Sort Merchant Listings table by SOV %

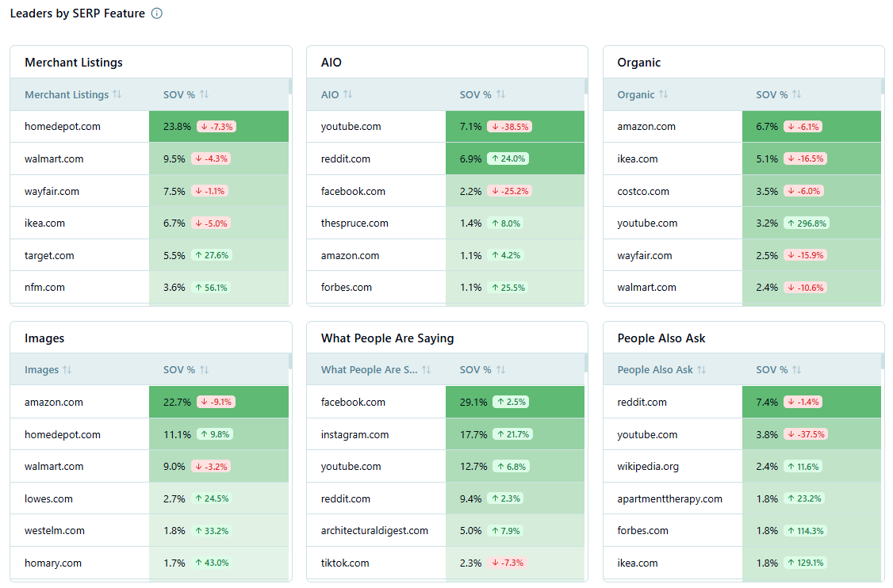tap(204, 94)
